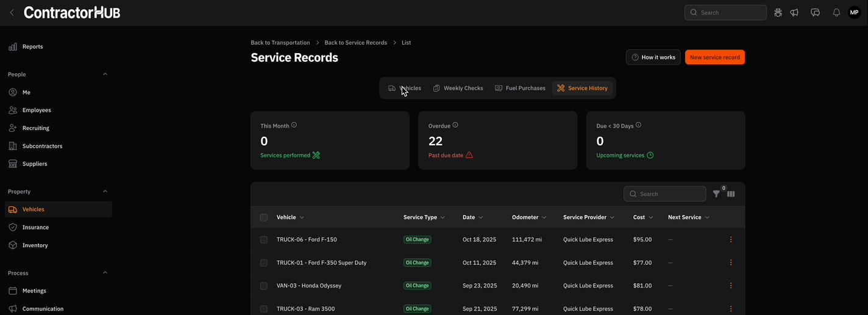
Task: Click the table Search input field
Action: coord(664,194)
